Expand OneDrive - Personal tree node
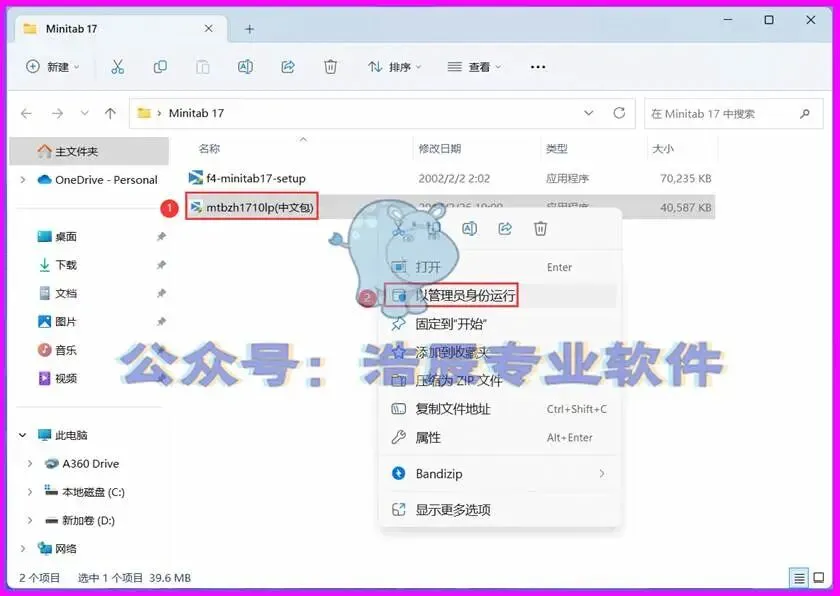 (x=22, y=180)
